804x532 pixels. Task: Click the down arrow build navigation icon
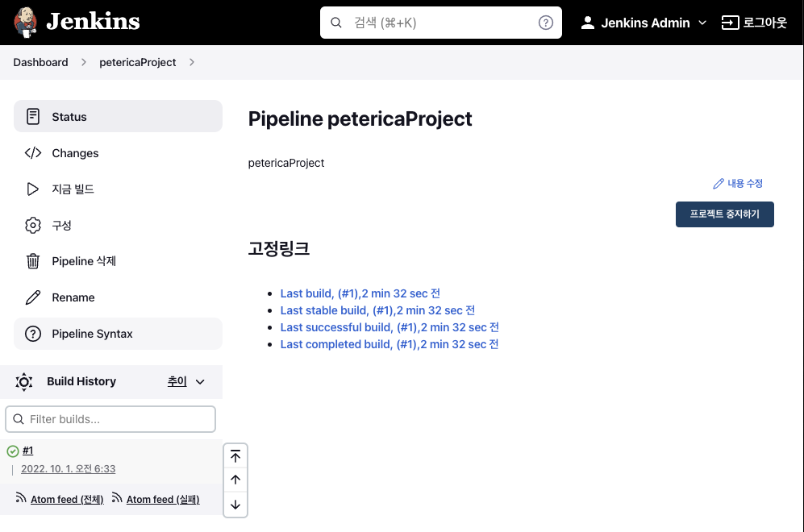pyautogui.click(x=235, y=505)
